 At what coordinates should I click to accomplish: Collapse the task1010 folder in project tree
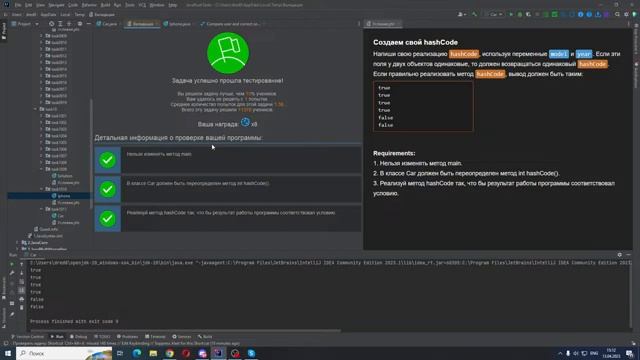pos(42,189)
